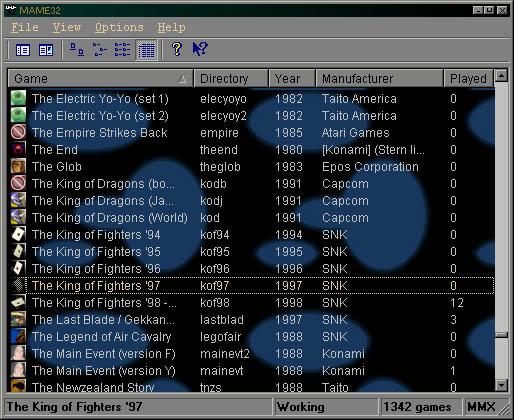
Task: Select The King of Dragons (World)
Action: coord(110,218)
